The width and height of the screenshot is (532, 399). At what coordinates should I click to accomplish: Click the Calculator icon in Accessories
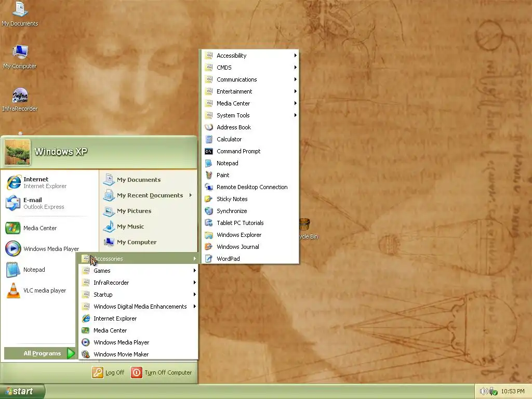pos(209,139)
